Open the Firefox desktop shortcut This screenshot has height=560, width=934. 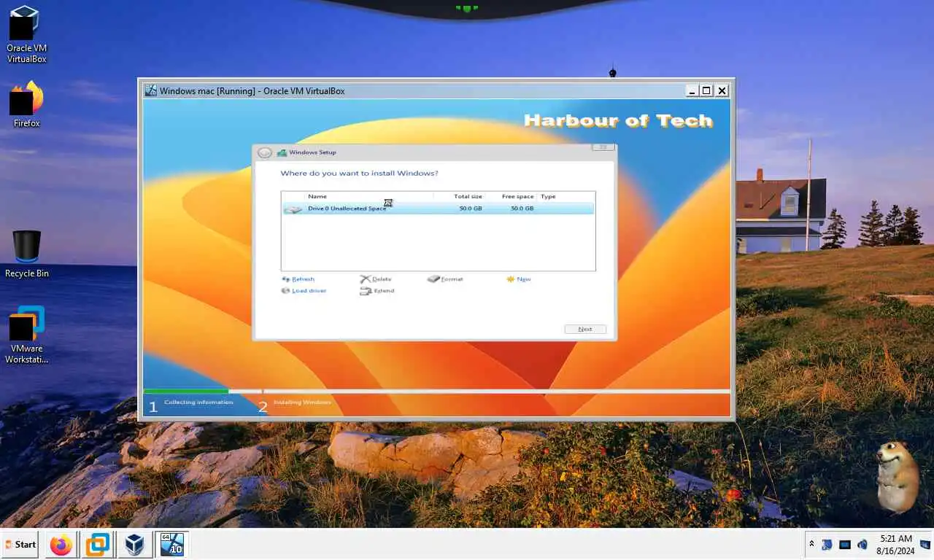[26, 104]
